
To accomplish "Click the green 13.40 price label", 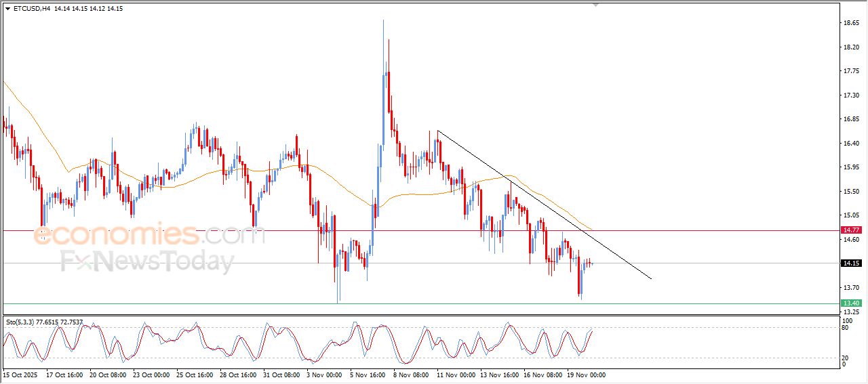I will 851,303.
